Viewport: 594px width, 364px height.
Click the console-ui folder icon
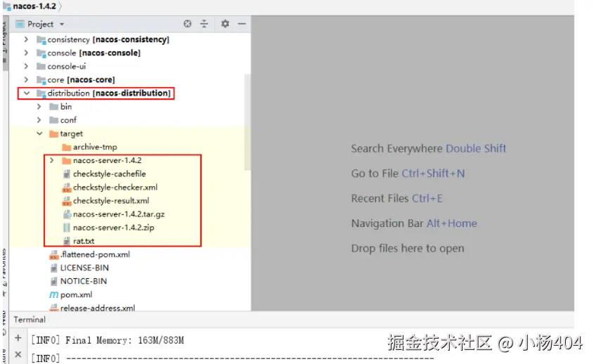click(x=41, y=66)
